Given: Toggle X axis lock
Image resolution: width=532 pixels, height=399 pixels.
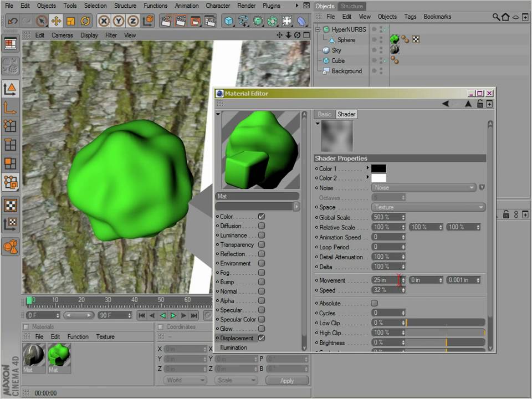Looking at the screenshot, I should point(104,22).
